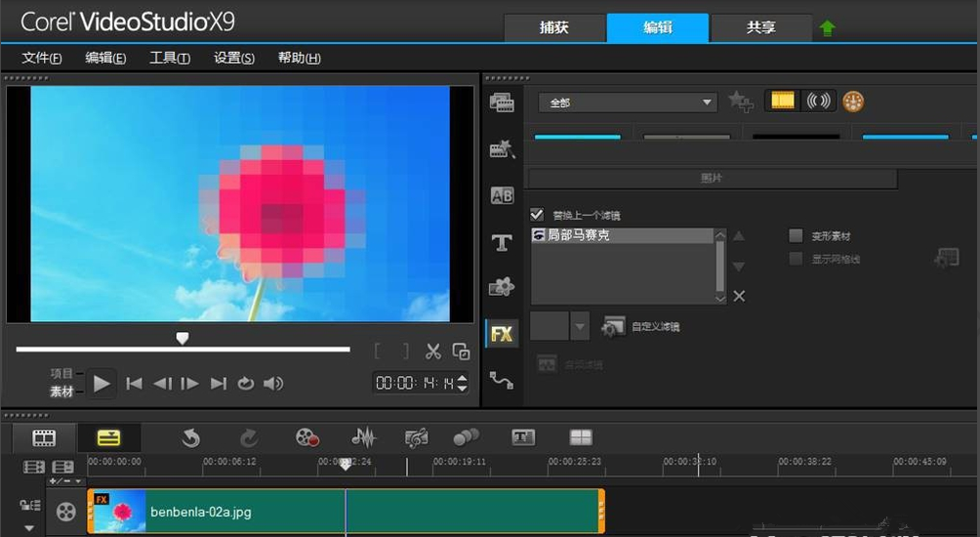Open the sound mixer icon in timeline toolbar

[x=363, y=437]
